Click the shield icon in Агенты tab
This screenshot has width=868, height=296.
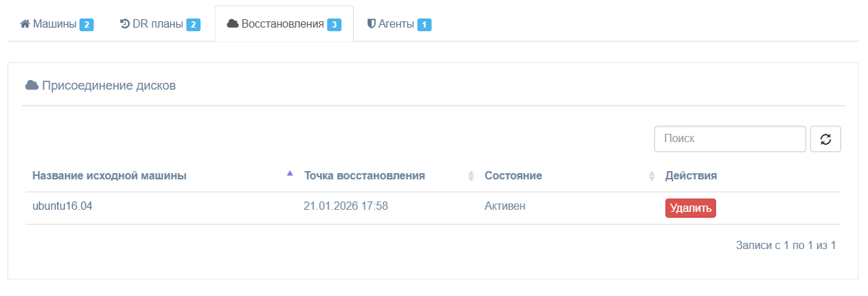click(371, 24)
